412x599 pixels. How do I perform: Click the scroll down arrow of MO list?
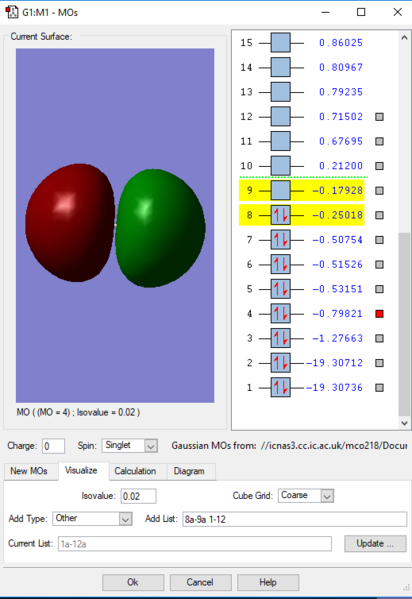coord(404,423)
